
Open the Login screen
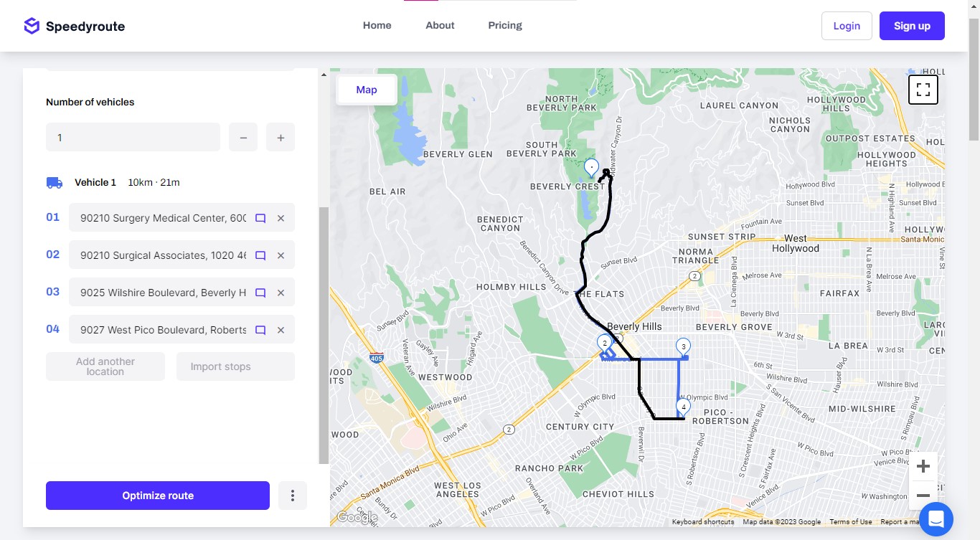pos(847,25)
